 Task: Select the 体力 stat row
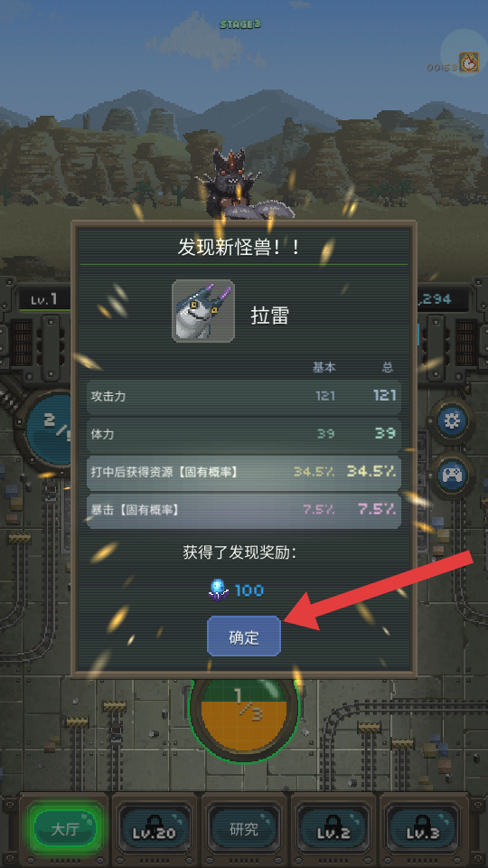[244, 434]
